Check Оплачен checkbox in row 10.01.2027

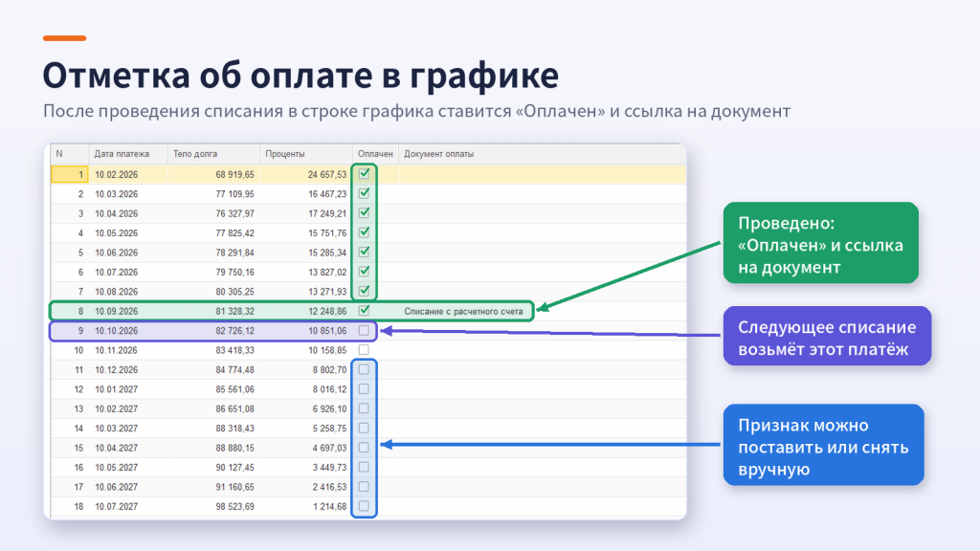pyautogui.click(x=364, y=388)
